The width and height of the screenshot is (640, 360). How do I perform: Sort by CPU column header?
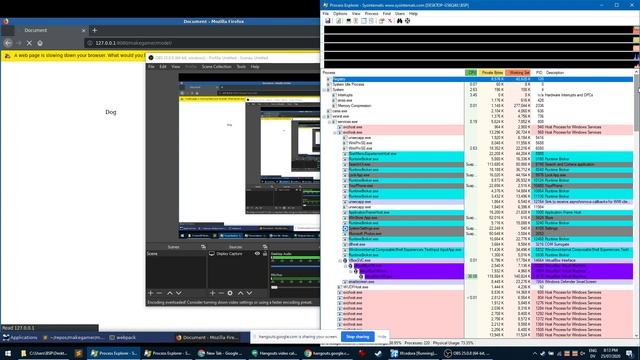tap(471, 73)
